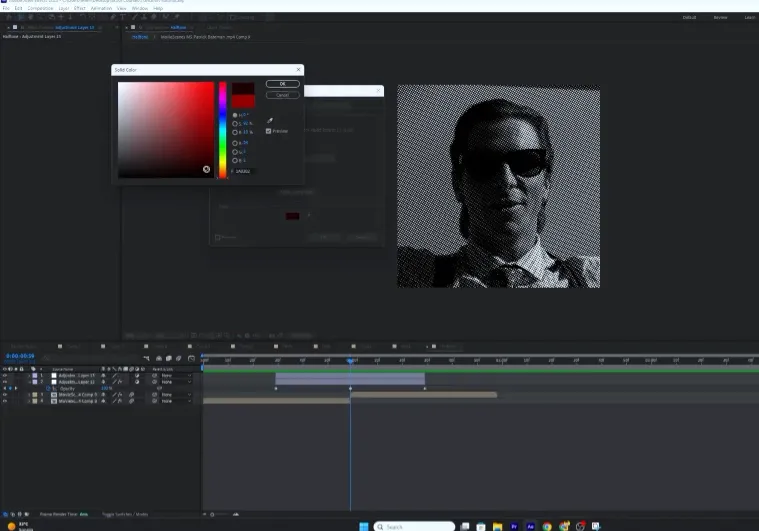Click the pick whip for layer 3
759x531 pixels.
click(155, 394)
